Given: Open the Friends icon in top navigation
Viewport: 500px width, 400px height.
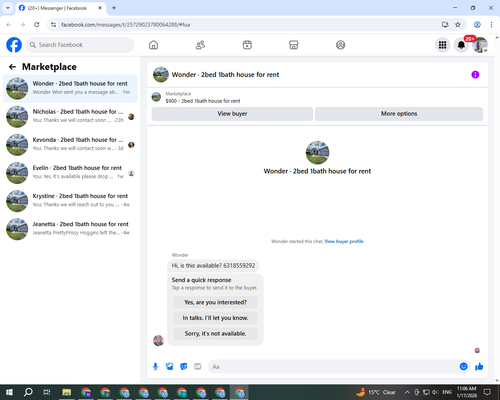Looking at the screenshot, I should click(x=200, y=45).
